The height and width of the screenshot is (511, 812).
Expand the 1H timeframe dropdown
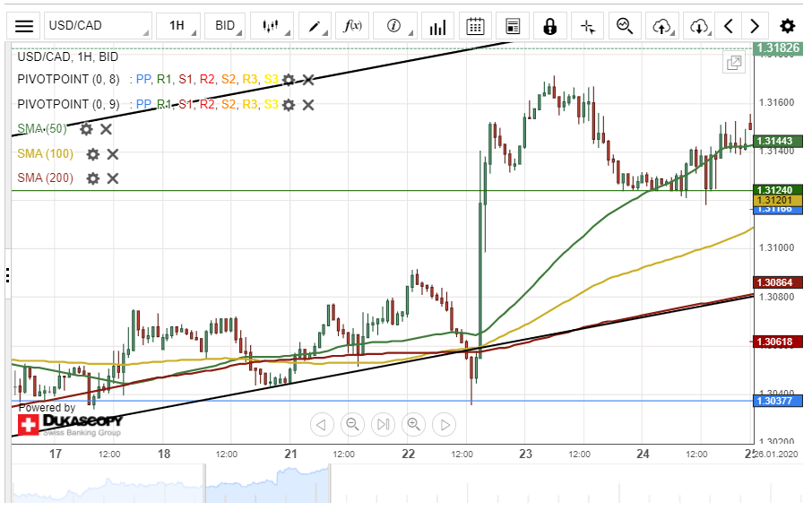click(x=177, y=26)
